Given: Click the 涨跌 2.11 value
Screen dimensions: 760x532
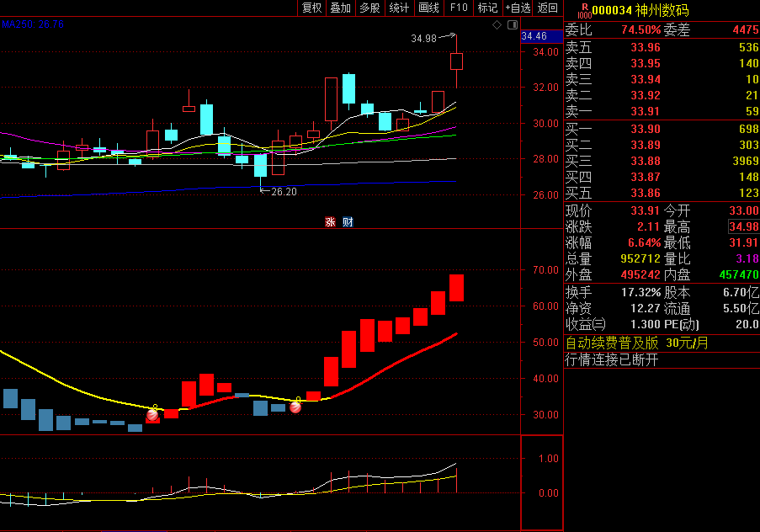Looking at the screenshot, I should pos(648,226).
